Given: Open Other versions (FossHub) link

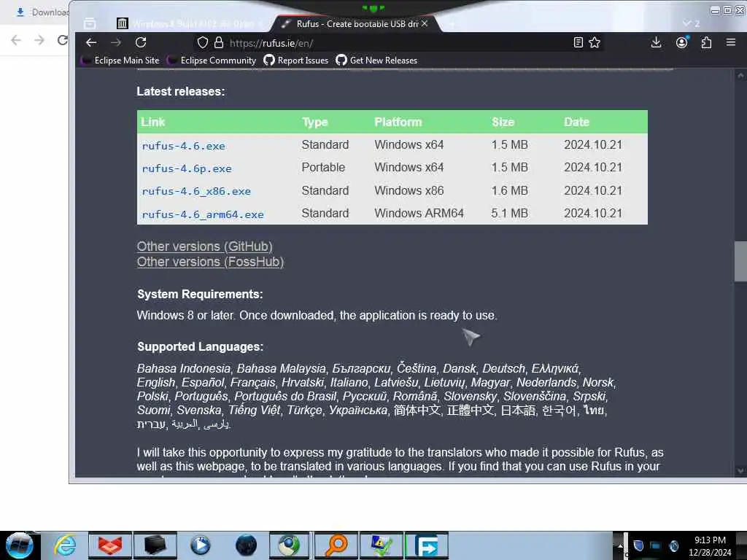Looking at the screenshot, I should (x=210, y=262).
